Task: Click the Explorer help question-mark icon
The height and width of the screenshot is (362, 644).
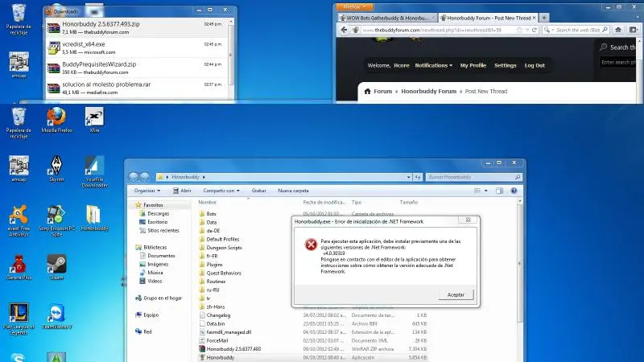Action: click(514, 191)
